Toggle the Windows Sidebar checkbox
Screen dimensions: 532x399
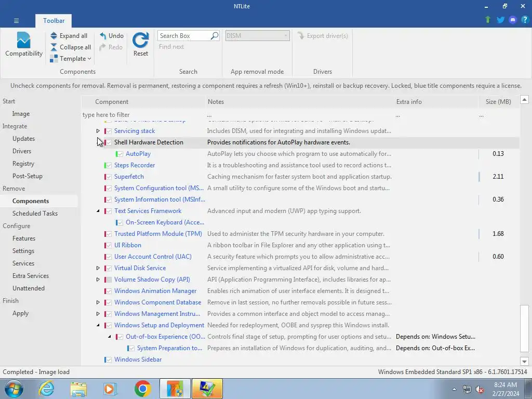coord(109,360)
